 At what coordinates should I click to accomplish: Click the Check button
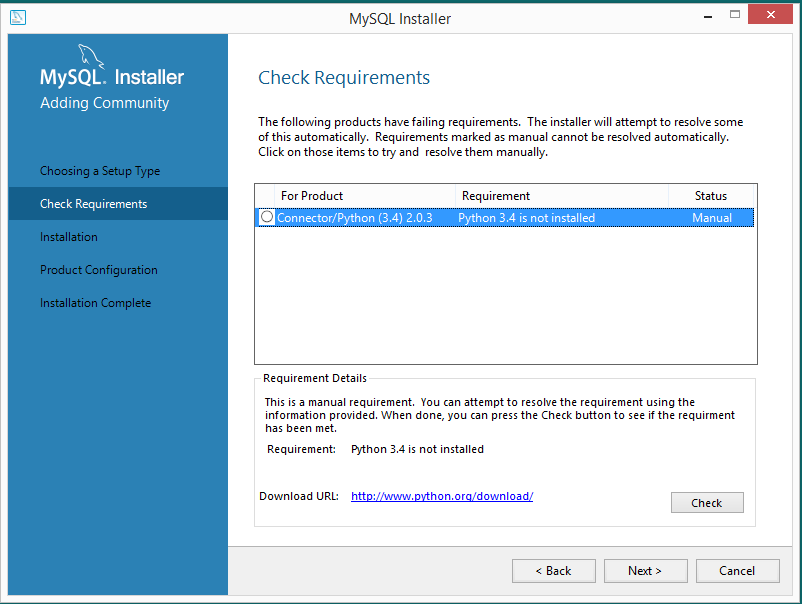point(707,503)
